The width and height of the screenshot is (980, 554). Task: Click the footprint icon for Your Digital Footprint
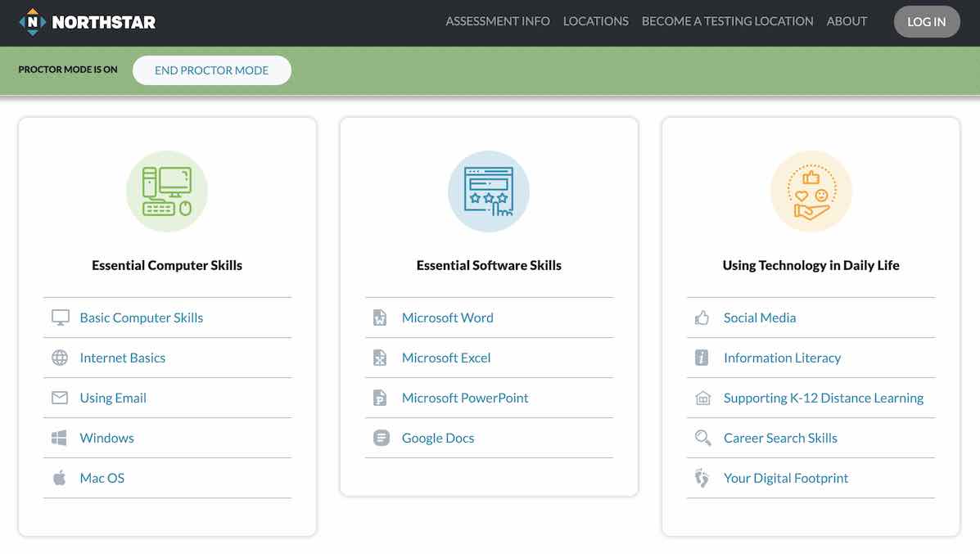[x=702, y=478]
